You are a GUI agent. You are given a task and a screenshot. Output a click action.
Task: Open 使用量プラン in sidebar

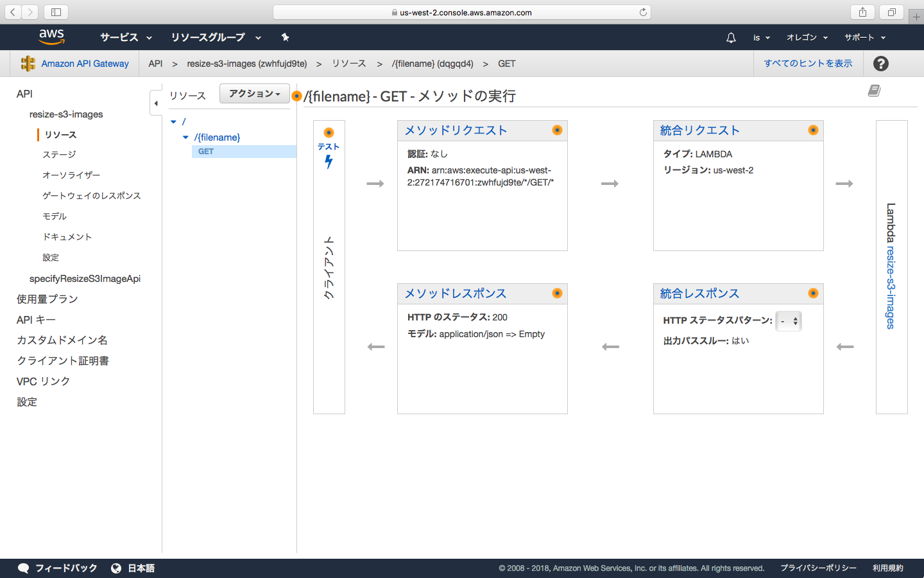click(47, 299)
